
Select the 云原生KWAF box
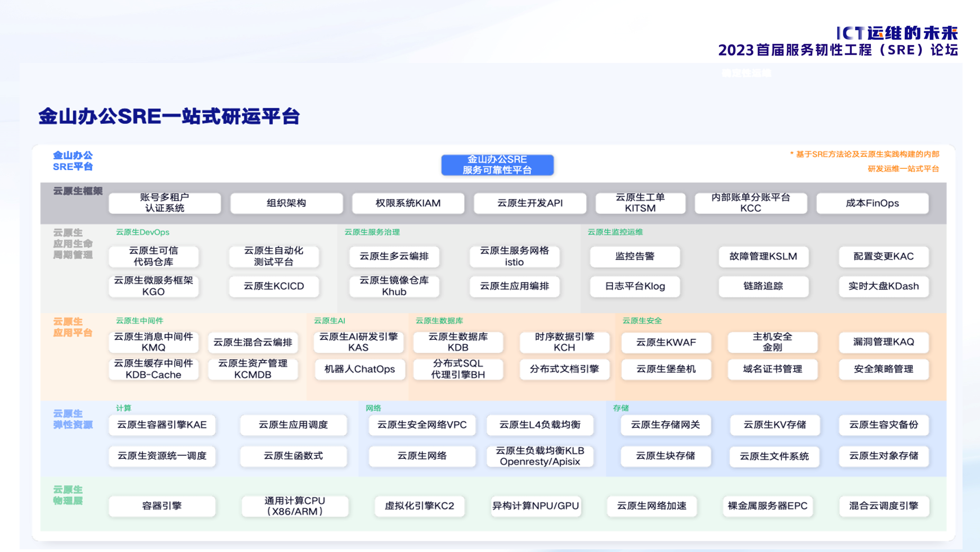click(666, 342)
